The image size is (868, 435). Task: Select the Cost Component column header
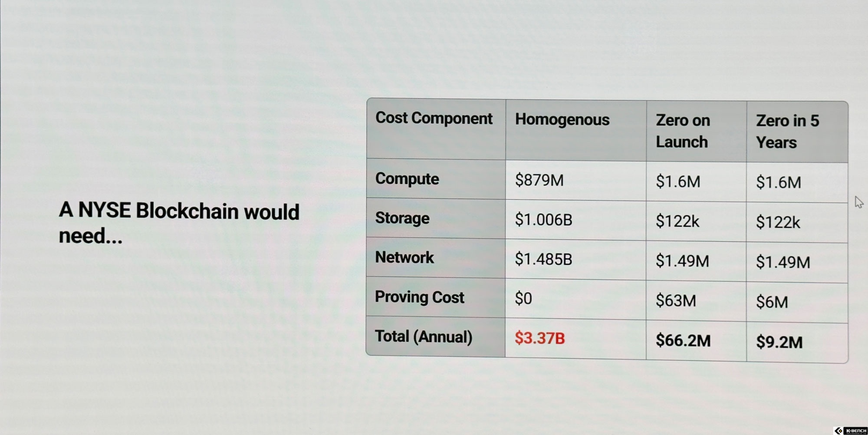pyautogui.click(x=434, y=119)
